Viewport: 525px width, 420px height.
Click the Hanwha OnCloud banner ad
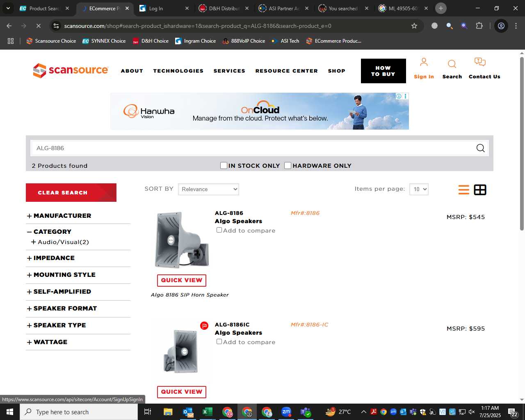tap(260, 111)
